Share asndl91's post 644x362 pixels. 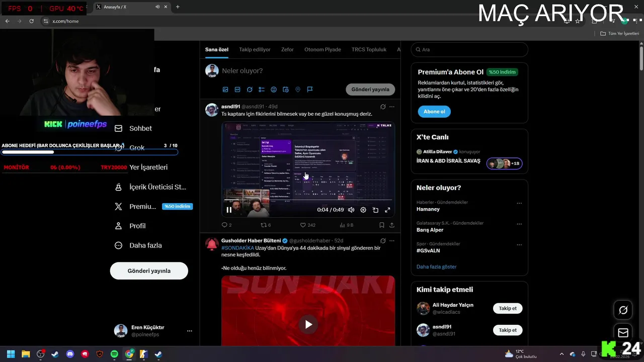click(x=392, y=225)
